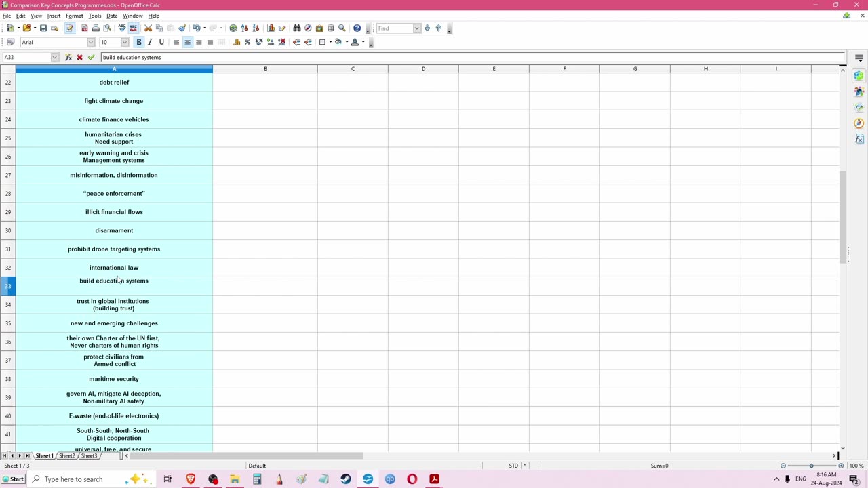
Task: Click zoom out minus button
Action: click(783, 466)
